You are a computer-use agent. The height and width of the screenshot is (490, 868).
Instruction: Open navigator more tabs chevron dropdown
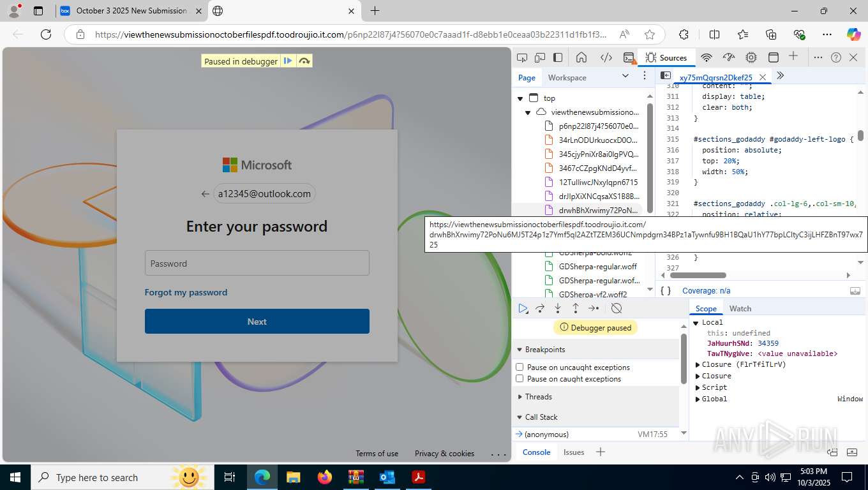click(625, 77)
